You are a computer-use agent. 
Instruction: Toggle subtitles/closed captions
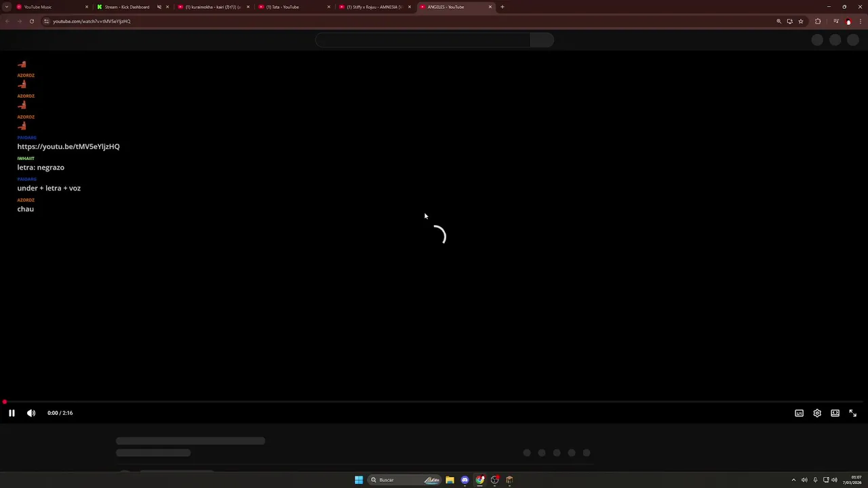pyautogui.click(x=800, y=413)
